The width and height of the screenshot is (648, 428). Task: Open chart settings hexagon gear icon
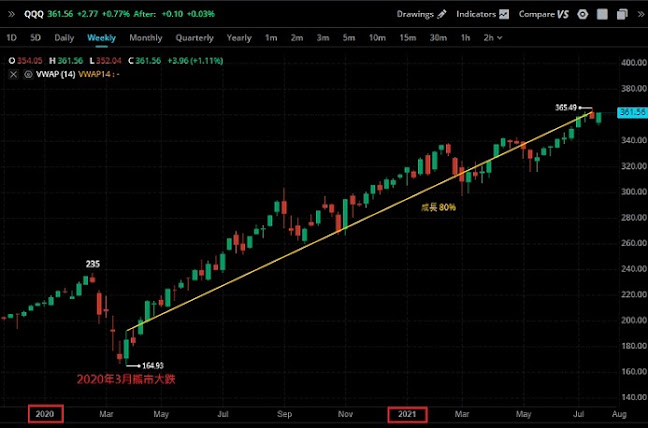coord(583,14)
